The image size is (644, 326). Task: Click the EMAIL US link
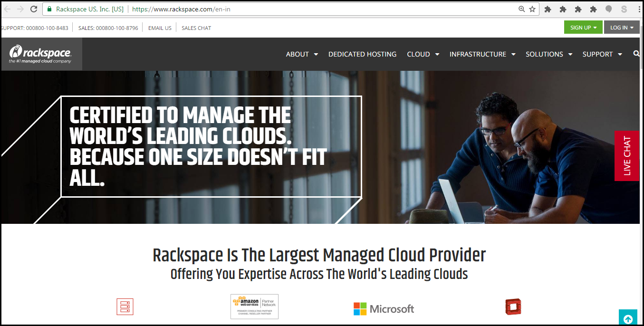(x=159, y=28)
